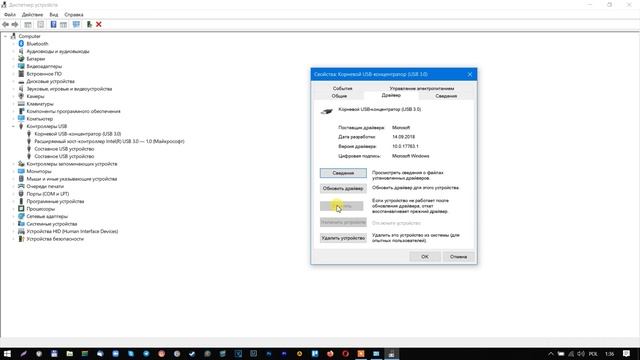Show hidden tray icons chevron
Screen dimensions: 640x360
coord(551,353)
